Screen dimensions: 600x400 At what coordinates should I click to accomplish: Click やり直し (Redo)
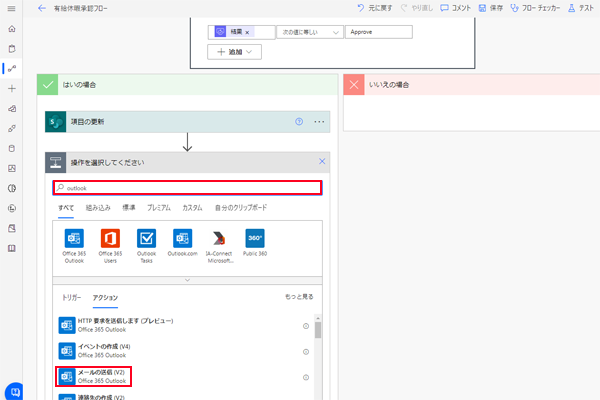(417, 8)
